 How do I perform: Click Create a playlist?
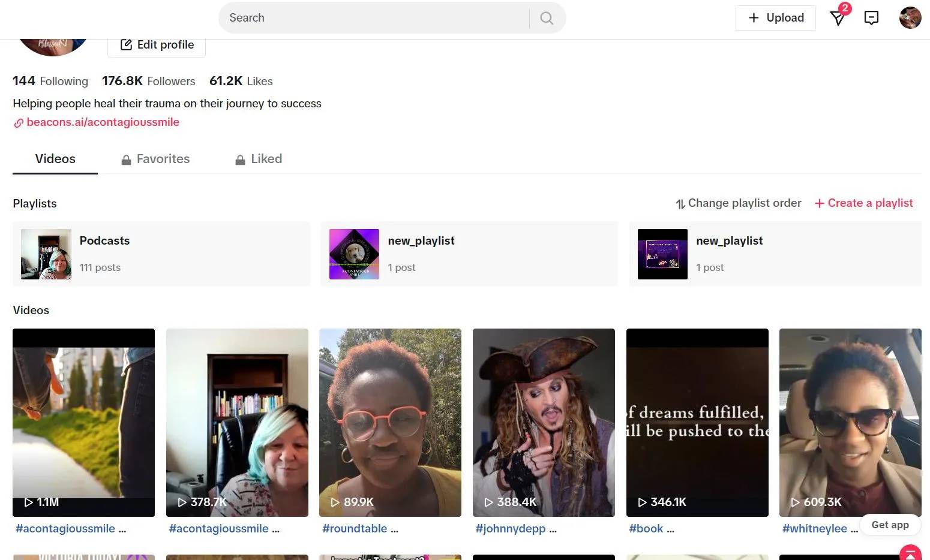(864, 203)
